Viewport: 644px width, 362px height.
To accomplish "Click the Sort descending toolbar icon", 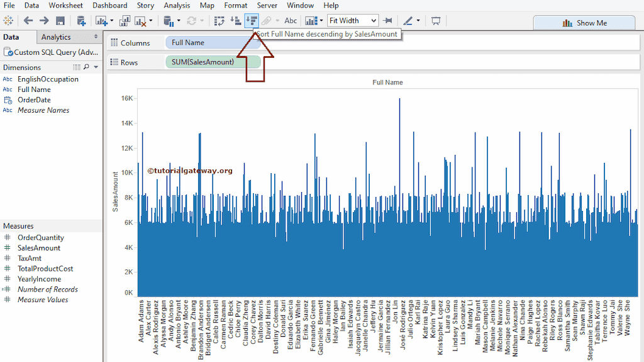I will coord(252,21).
